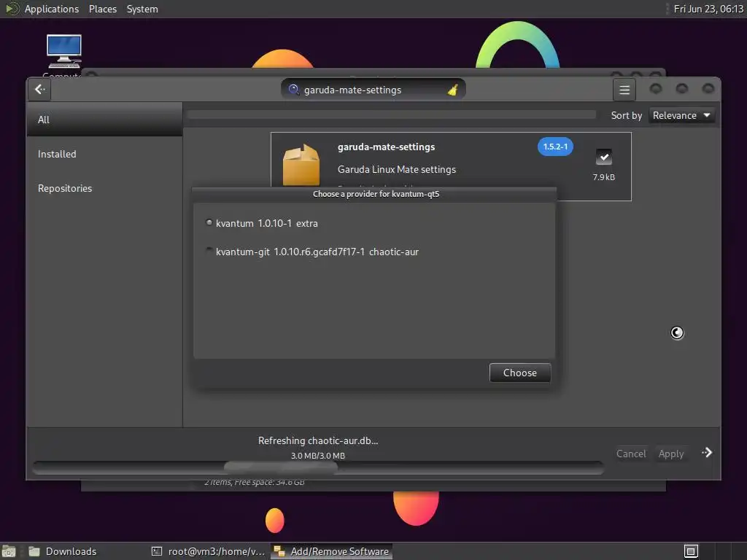Open the Applications menu
The image size is (747, 560).
(x=52, y=9)
